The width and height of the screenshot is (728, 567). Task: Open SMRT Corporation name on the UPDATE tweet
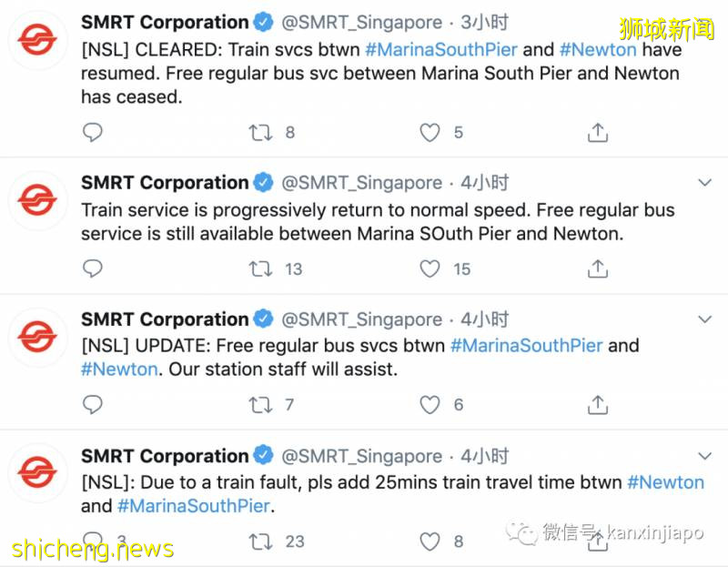[x=165, y=319]
